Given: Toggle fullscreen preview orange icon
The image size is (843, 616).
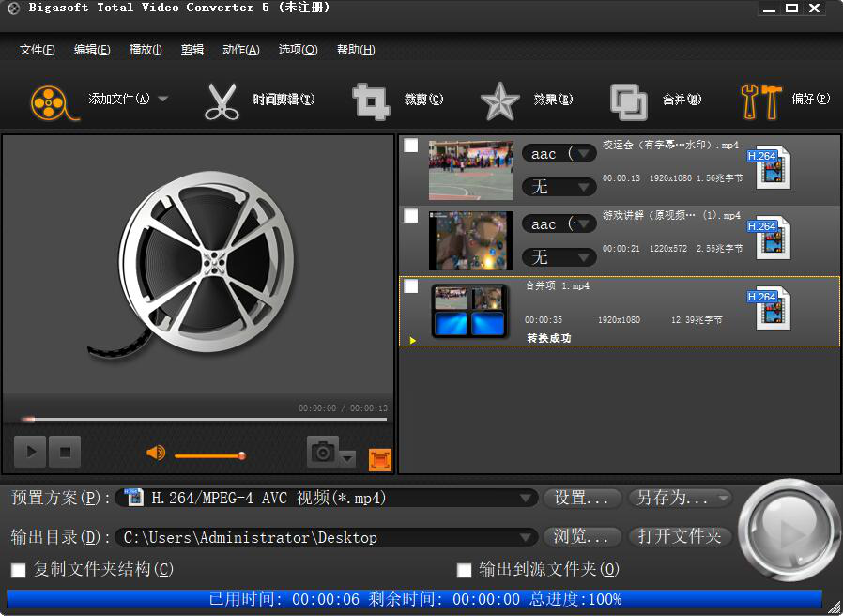Looking at the screenshot, I should click(380, 458).
